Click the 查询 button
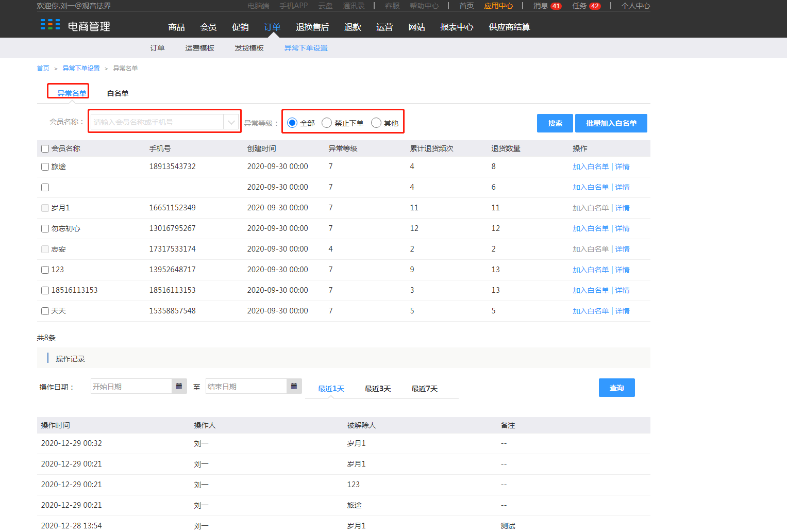Viewport: 787px width, 532px height. coord(617,388)
